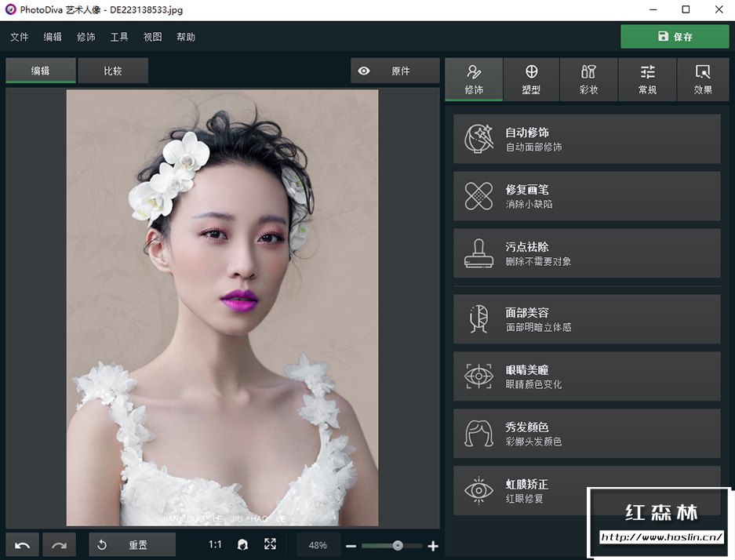Switch to the 比较 view tab
Screen dimensions: 735x560
(113, 71)
